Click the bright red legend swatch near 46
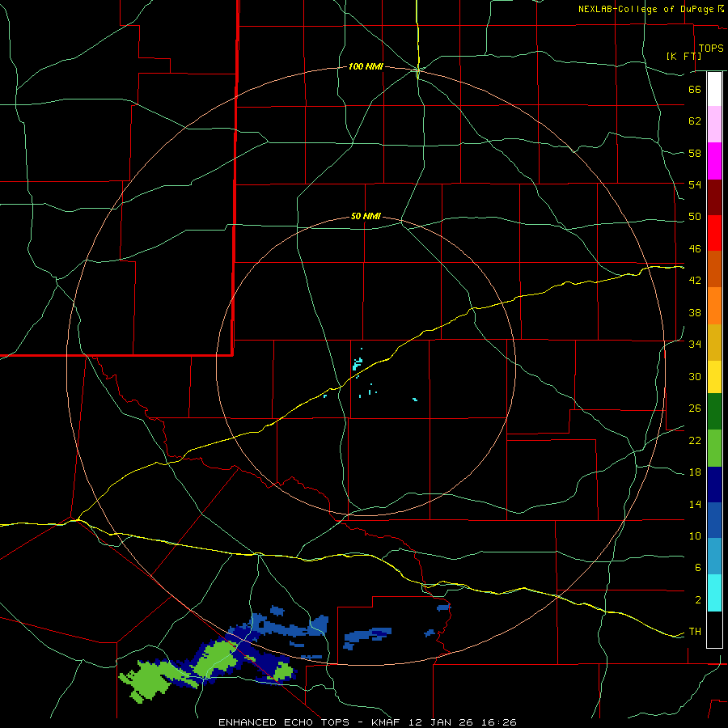The height and width of the screenshot is (728, 728). tap(714, 233)
